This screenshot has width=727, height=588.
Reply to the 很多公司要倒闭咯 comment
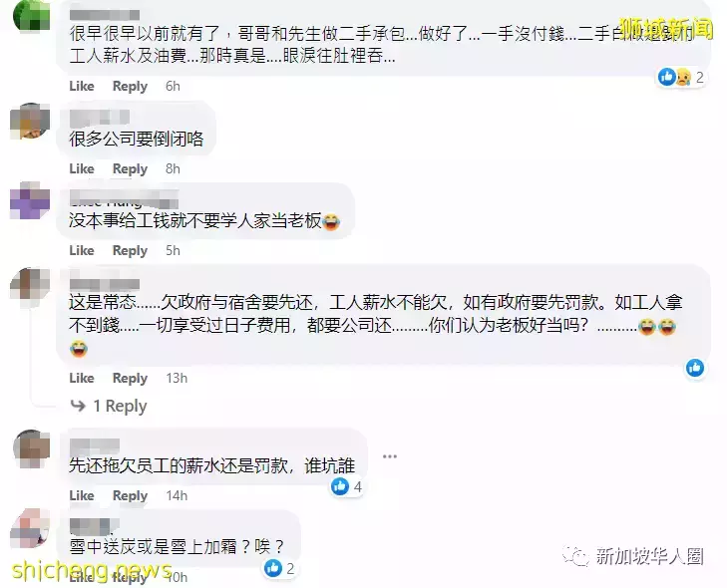coord(130,168)
